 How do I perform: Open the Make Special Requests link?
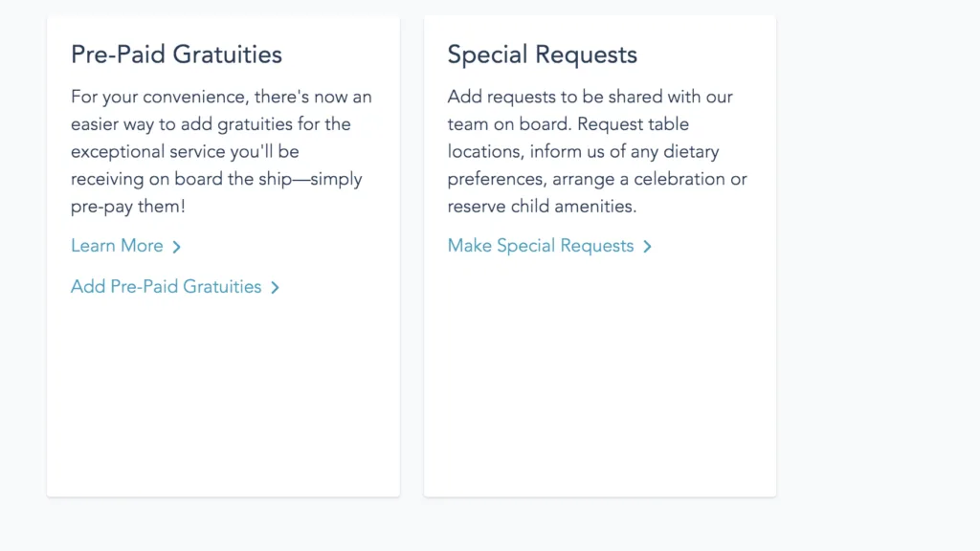click(x=540, y=246)
